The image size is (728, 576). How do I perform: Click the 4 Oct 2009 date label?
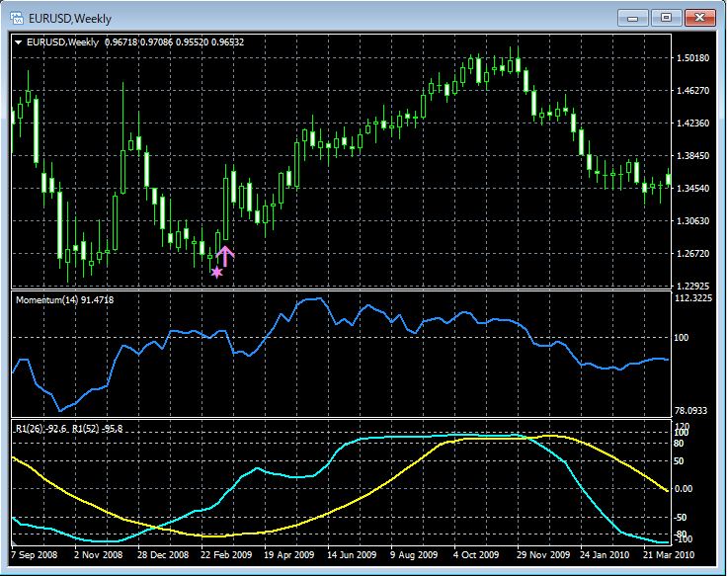coord(478,555)
